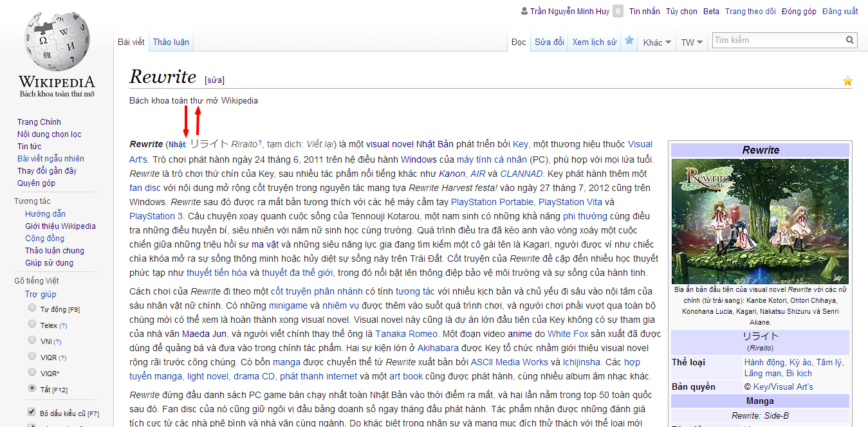Click the Nhật link before the Japanese title
This screenshot has height=427, width=868.
(177, 144)
